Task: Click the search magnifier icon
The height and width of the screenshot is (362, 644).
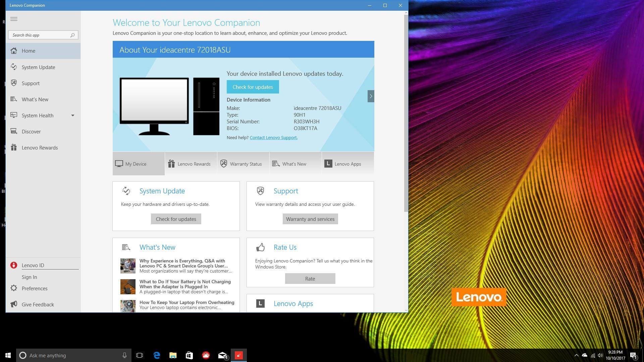Action: point(72,35)
